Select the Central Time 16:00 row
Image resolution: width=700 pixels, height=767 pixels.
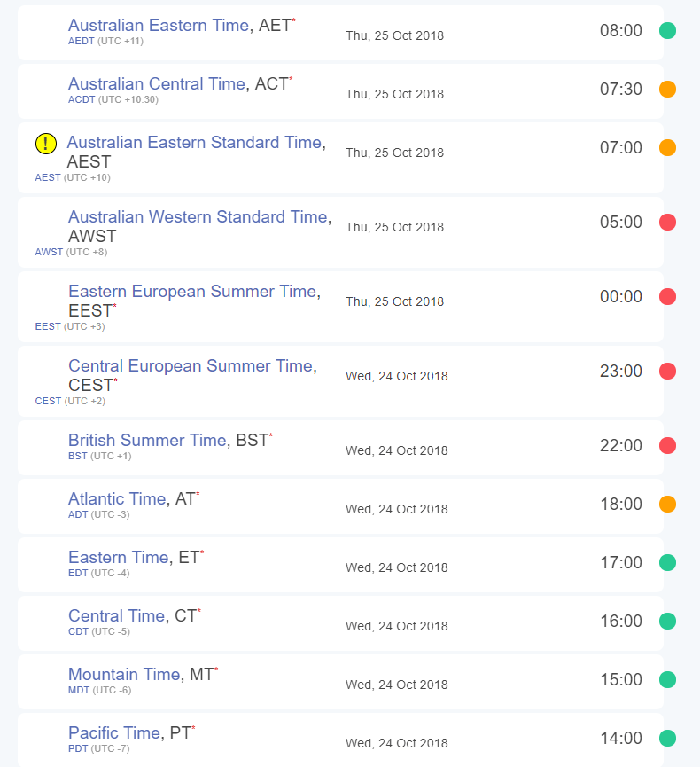(x=341, y=622)
